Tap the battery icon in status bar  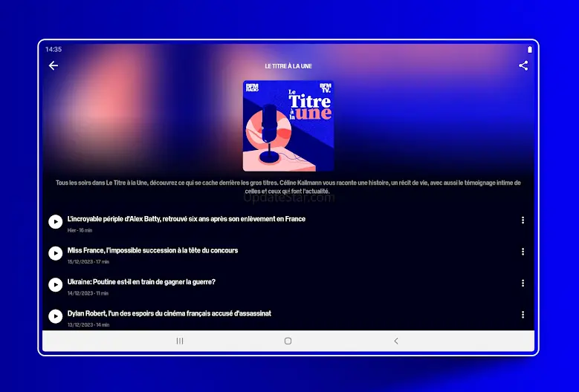(x=529, y=50)
